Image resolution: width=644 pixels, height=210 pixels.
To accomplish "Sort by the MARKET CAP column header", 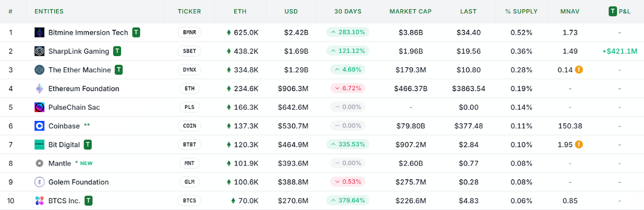I will (410, 11).
